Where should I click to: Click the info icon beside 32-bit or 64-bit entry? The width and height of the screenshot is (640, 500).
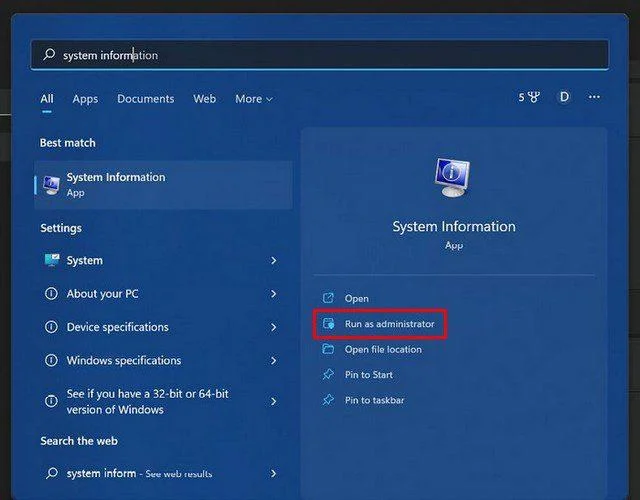[51, 401]
